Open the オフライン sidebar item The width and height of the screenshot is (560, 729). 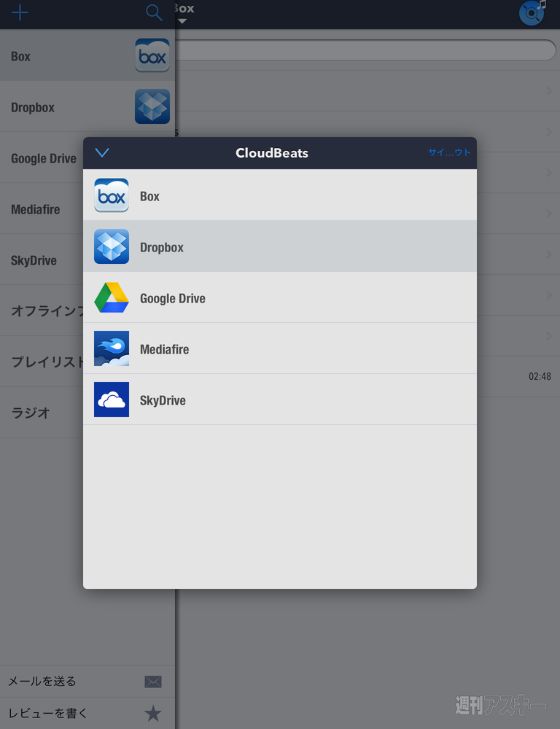42,311
